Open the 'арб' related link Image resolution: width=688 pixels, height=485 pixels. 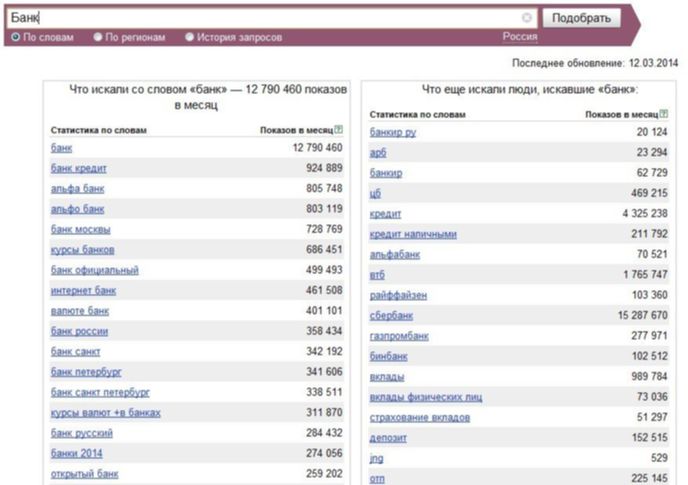[x=378, y=152]
